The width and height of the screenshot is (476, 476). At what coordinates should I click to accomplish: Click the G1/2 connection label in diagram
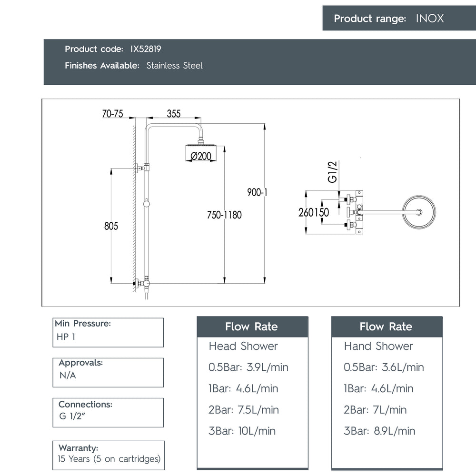(x=332, y=172)
